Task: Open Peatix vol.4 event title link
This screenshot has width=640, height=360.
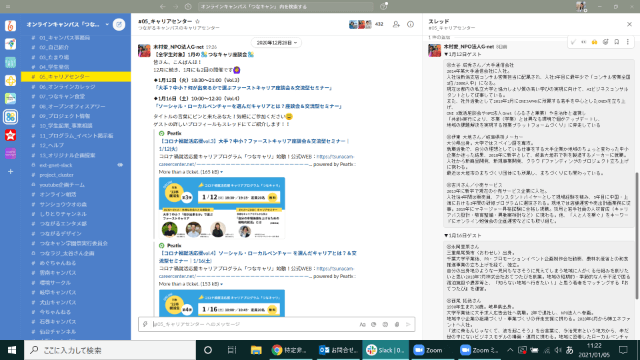Action: (258, 257)
